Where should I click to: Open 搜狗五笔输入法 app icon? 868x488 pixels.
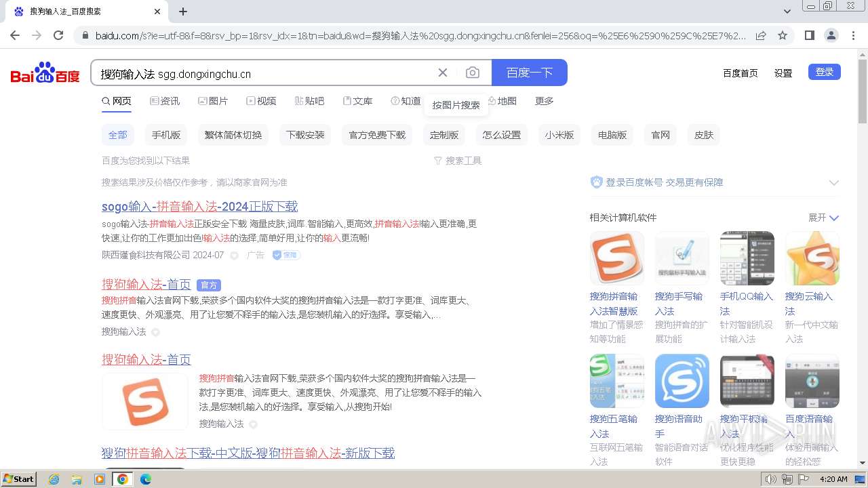click(617, 381)
